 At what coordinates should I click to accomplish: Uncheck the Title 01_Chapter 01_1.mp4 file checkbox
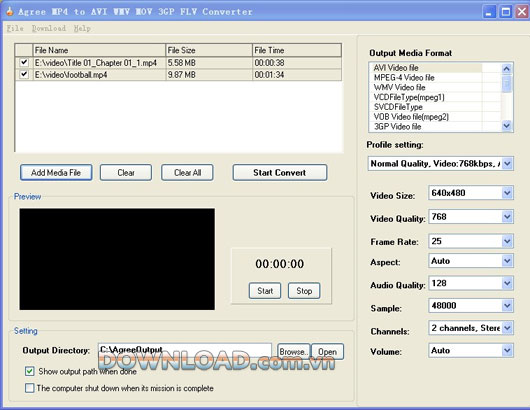[x=24, y=63]
